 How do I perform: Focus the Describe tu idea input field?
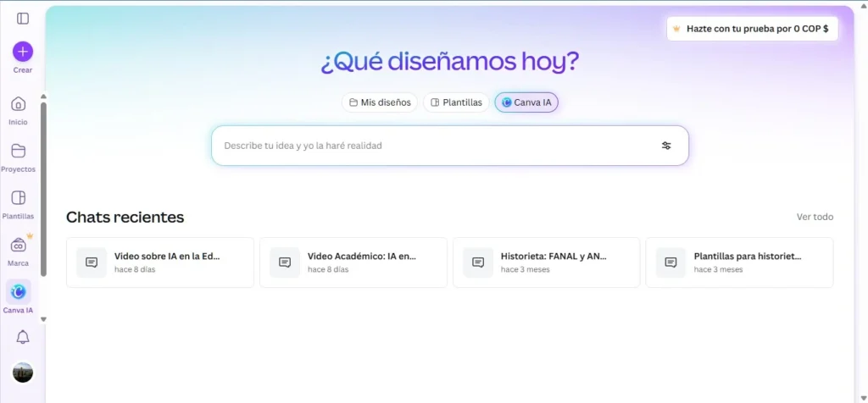(449, 146)
